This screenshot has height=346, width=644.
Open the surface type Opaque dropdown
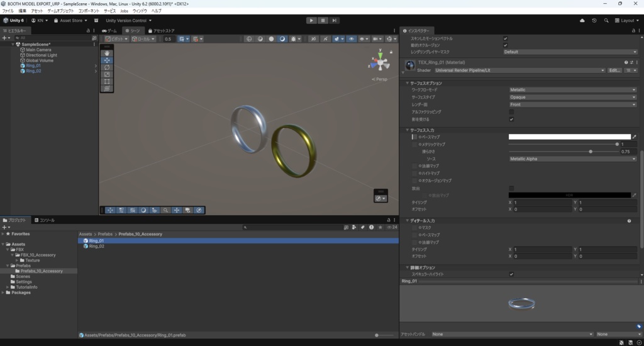tap(573, 97)
